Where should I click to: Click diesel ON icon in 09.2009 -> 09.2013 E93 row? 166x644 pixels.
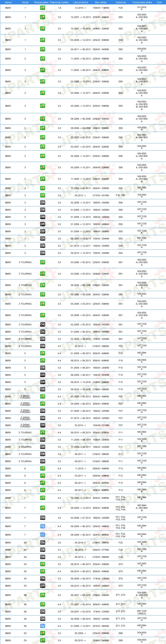pos(43,239)
